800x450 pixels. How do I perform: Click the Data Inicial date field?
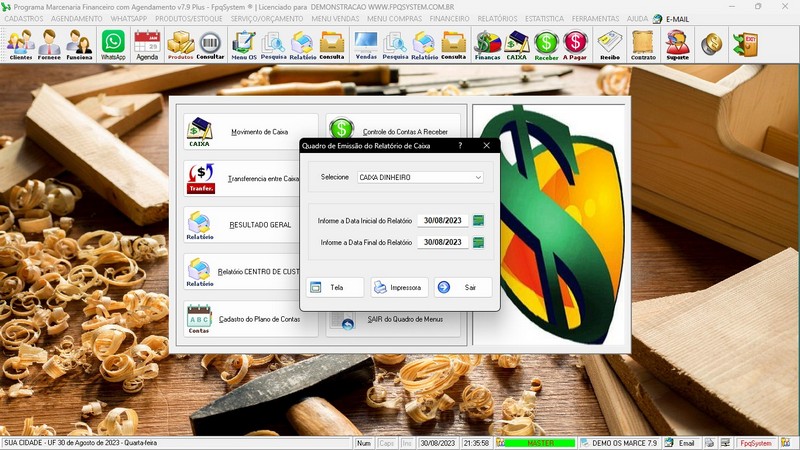coord(442,220)
